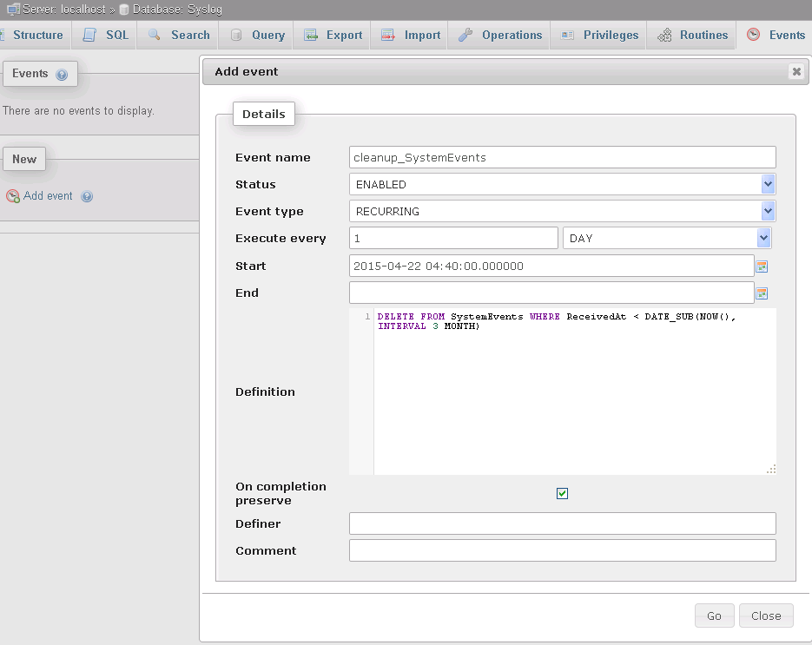Image resolution: width=812 pixels, height=645 pixels.
Task: Open the Operations tab
Action: [499, 36]
